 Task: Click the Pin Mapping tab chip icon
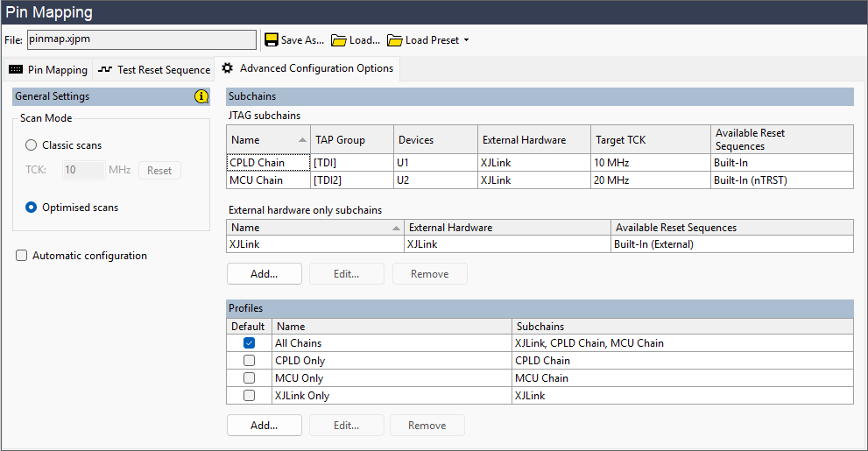coord(16,70)
